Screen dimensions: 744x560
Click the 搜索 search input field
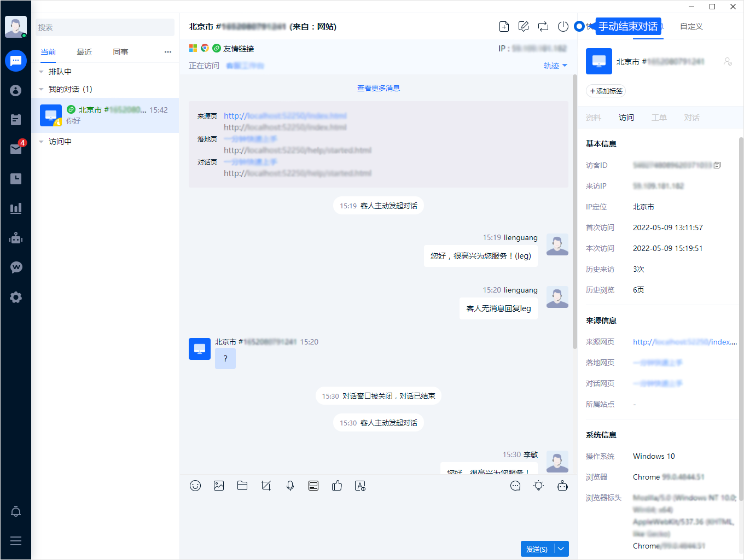click(x=105, y=27)
